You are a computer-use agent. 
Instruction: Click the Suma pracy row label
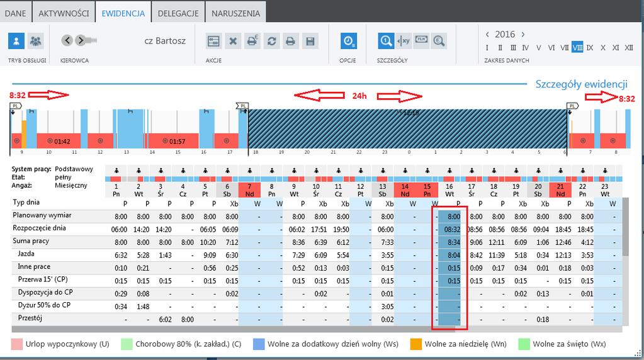[x=31, y=241]
